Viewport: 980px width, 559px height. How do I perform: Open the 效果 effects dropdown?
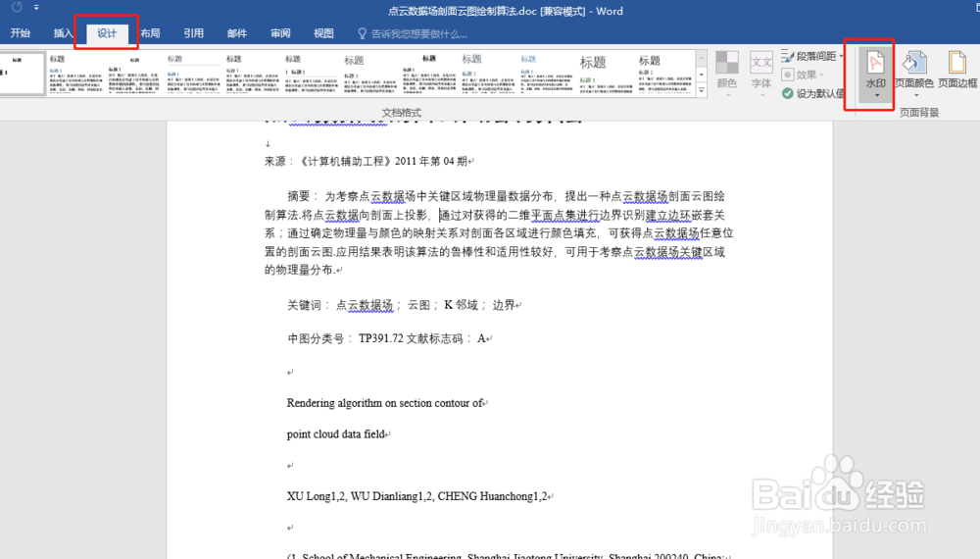[x=804, y=75]
